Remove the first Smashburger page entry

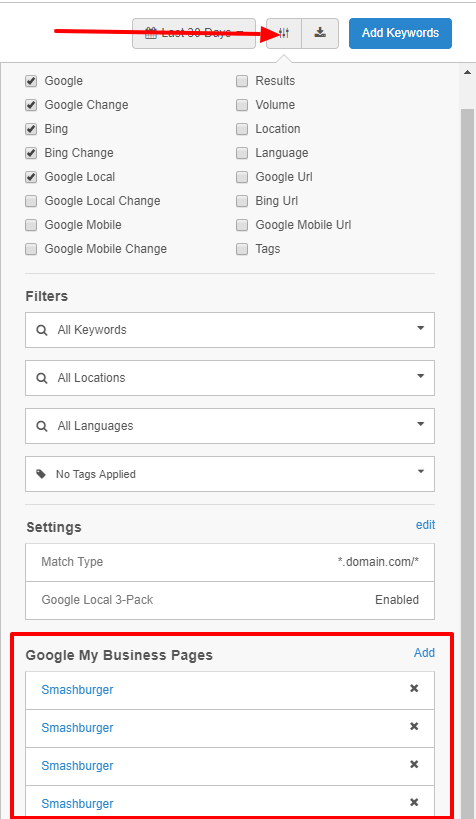(x=414, y=688)
